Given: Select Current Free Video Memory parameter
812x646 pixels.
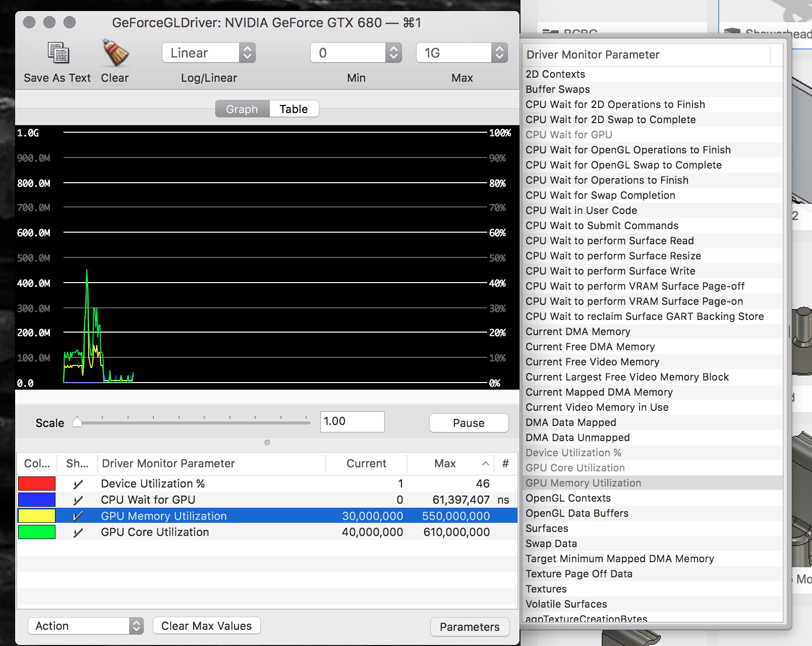Looking at the screenshot, I should click(x=653, y=362).
